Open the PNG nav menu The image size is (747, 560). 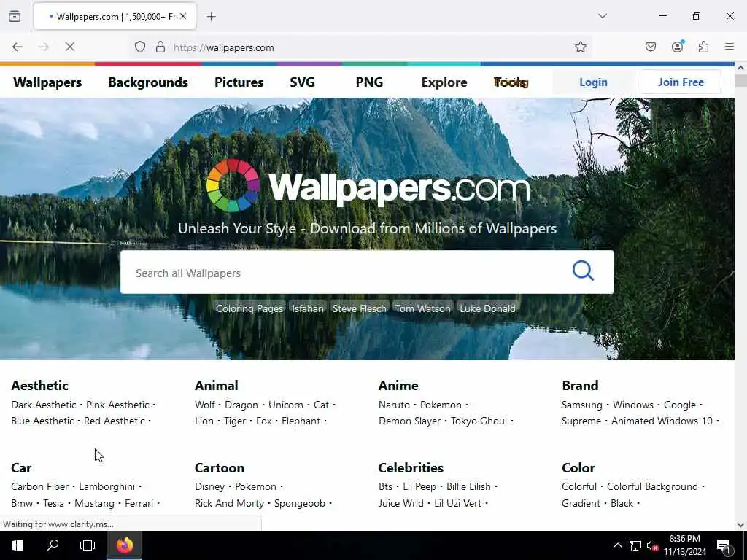369,82
